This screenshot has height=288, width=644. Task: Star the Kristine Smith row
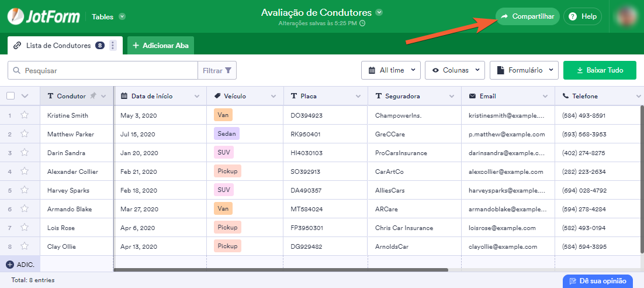(25, 115)
